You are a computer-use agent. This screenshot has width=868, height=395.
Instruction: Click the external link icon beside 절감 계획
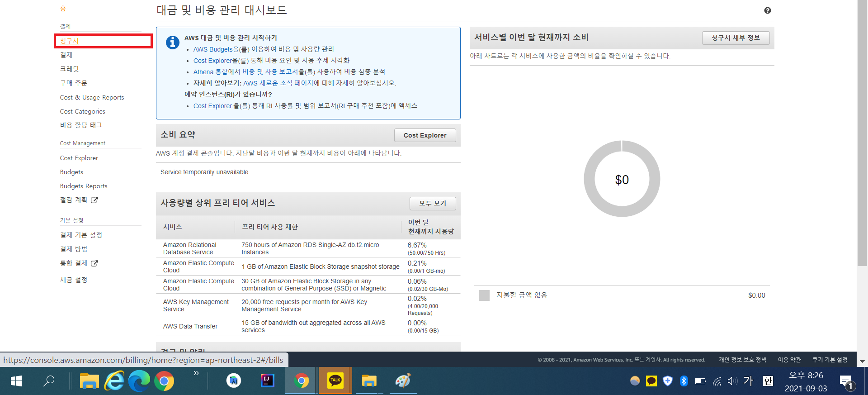pos(94,200)
